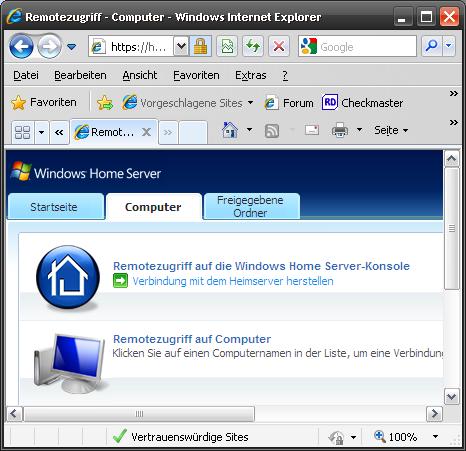Open the tab list dropdown arrow
Viewport: 466px width, 451px height.
[x=42, y=132]
